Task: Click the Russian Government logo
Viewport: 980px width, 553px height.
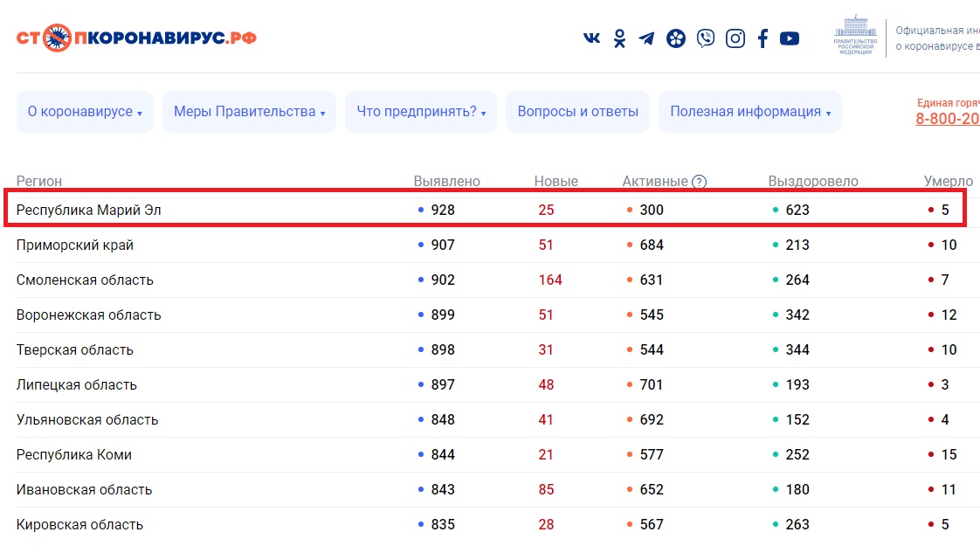Action: pyautogui.click(x=855, y=37)
